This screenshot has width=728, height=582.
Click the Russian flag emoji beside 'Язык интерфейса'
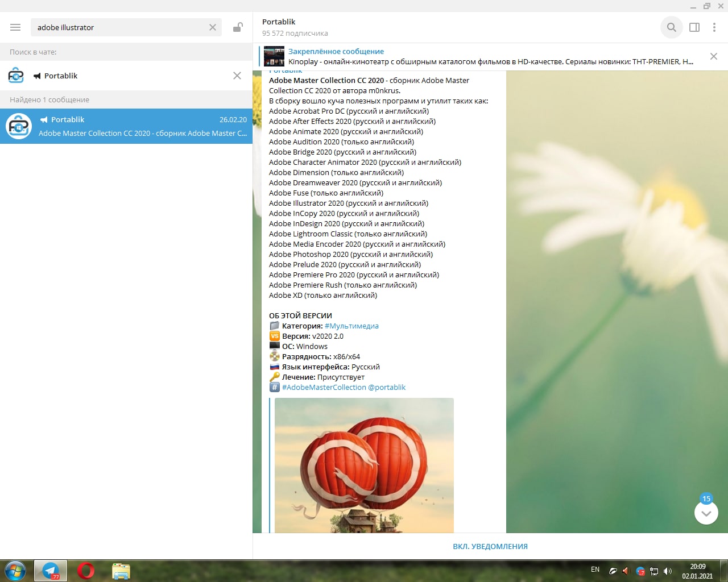click(274, 367)
